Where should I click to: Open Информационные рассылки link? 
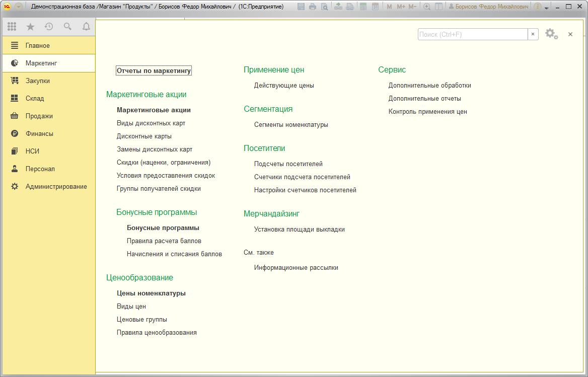[x=296, y=268]
